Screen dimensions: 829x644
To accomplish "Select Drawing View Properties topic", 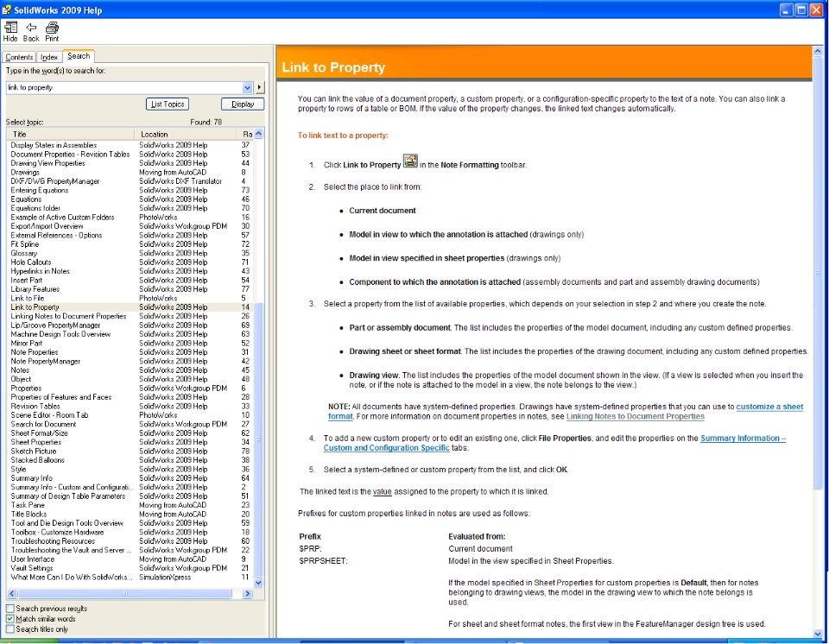I will (x=48, y=163).
